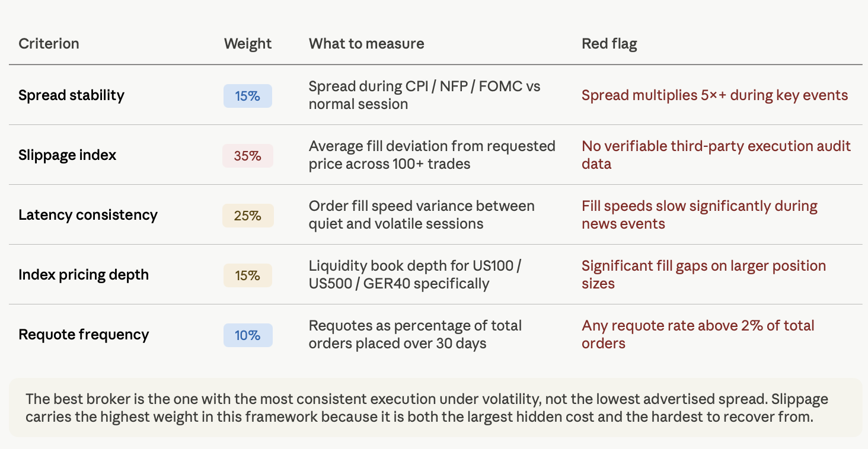Click the Criterion column header

pyautogui.click(x=49, y=43)
